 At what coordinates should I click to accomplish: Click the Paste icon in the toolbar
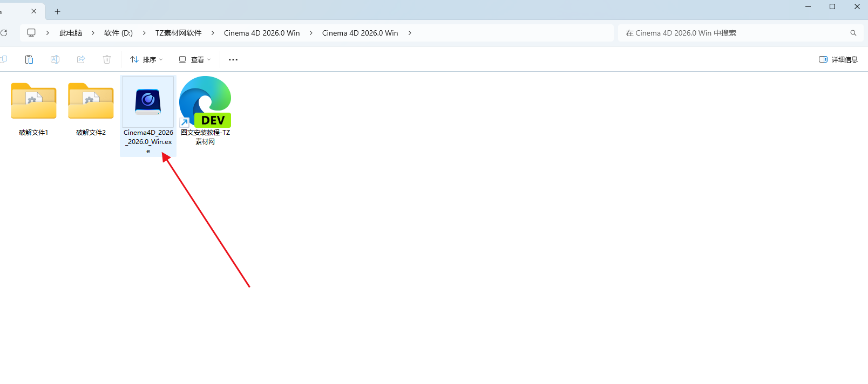tap(29, 59)
